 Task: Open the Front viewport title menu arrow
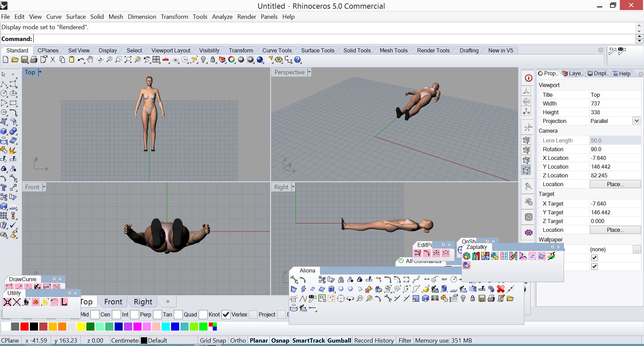[44, 187]
